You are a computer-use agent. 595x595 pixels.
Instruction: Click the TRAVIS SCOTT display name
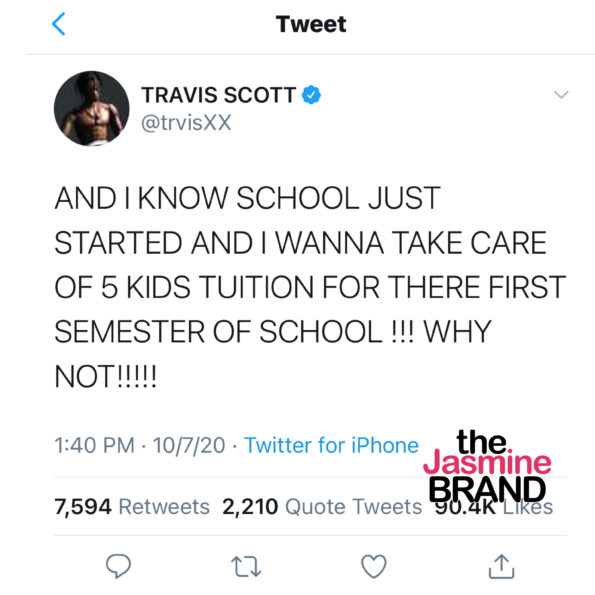pos(219,95)
